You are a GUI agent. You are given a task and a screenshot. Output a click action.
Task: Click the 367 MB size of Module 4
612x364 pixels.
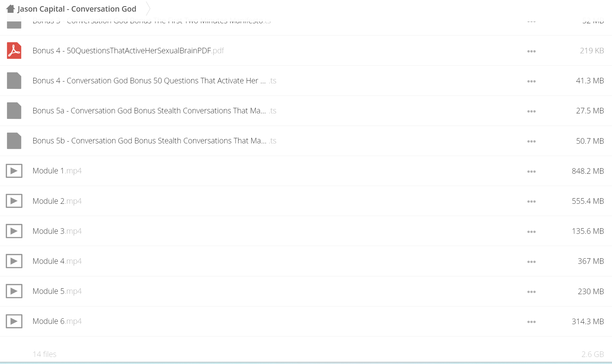pyautogui.click(x=591, y=261)
